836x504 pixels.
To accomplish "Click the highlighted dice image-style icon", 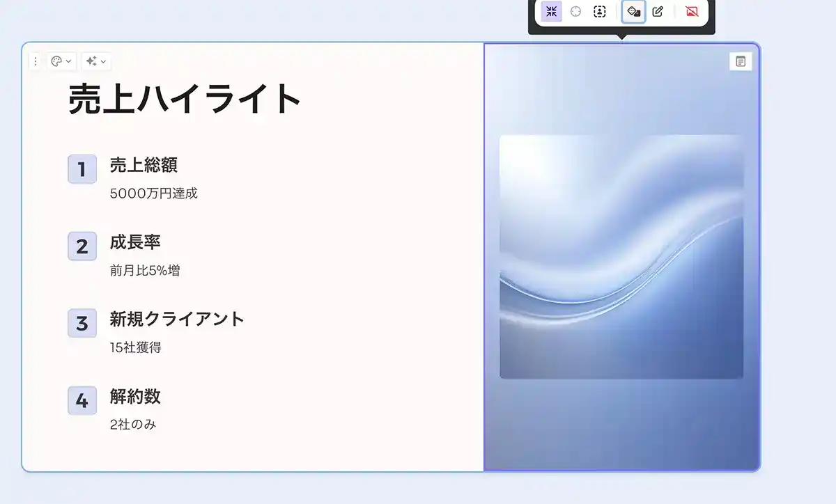I will pos(634,11).
